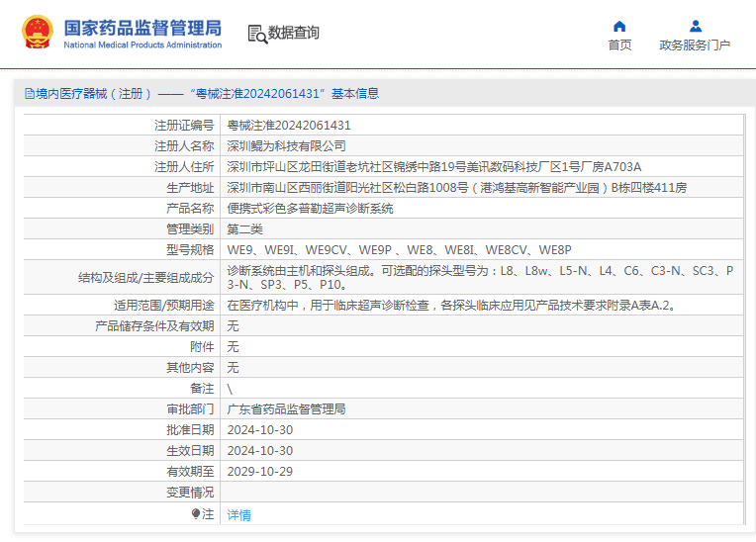The image size is (756, 542).
Task: Open the 政务服务门户 user icon
Action: tap(696, 26)
